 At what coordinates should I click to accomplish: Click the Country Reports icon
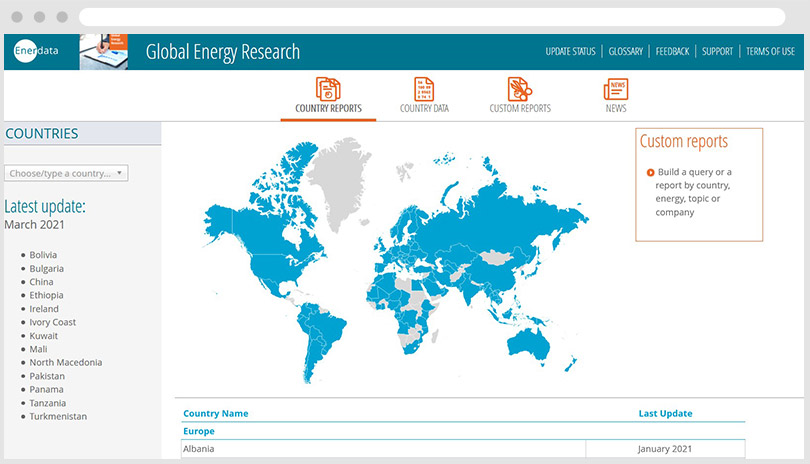click(x=328, y=89)
